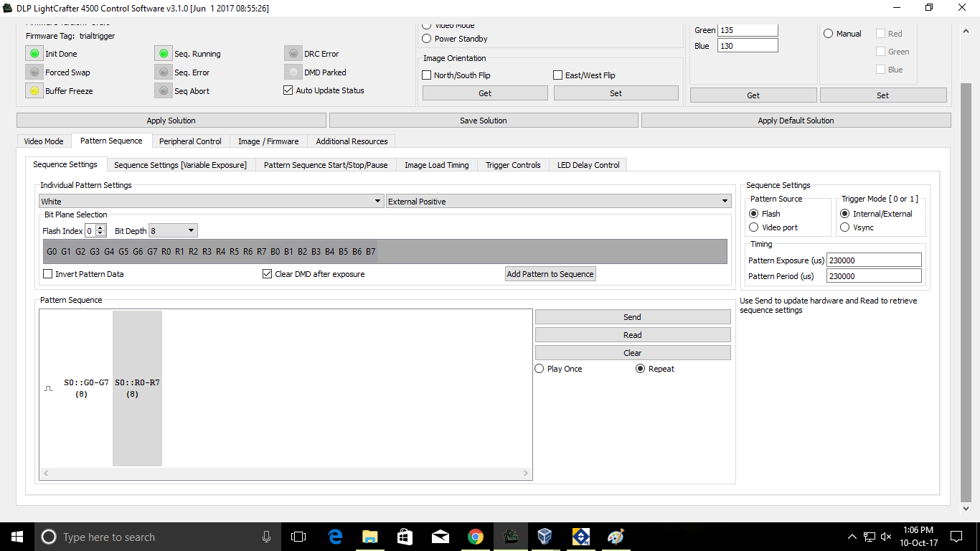Select the Play Once option
Image resolution: width=980 pixels, height=551 pixels.
(540, 369)
